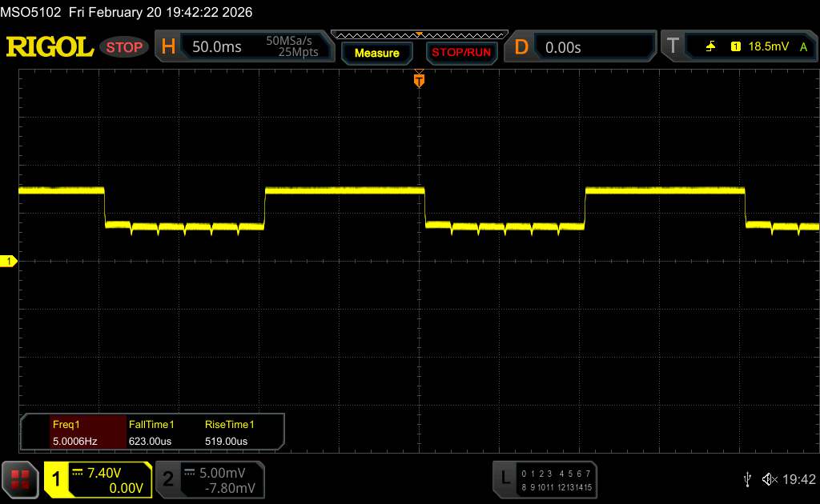Tap the RIGOL logo
The height and width of the screenshot is (504, 820).
[x=50, y=47]
